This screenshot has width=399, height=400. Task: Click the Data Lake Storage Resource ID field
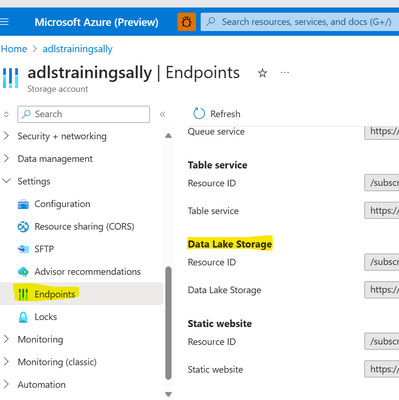point(382,262)
